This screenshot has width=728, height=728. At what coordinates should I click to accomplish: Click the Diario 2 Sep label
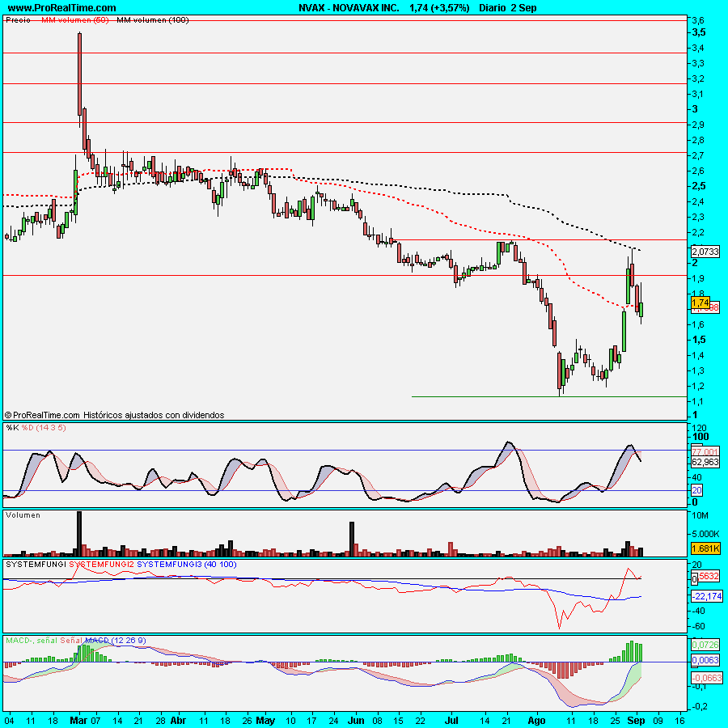click(507, 8)
